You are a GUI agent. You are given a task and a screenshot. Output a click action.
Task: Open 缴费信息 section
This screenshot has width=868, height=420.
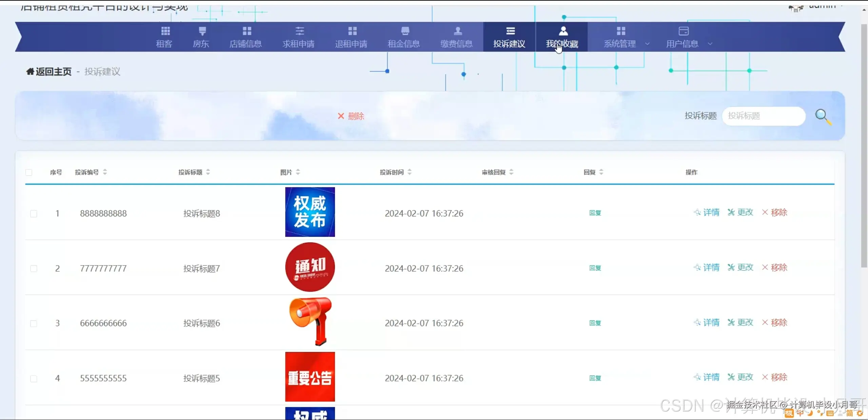[456, 36]
